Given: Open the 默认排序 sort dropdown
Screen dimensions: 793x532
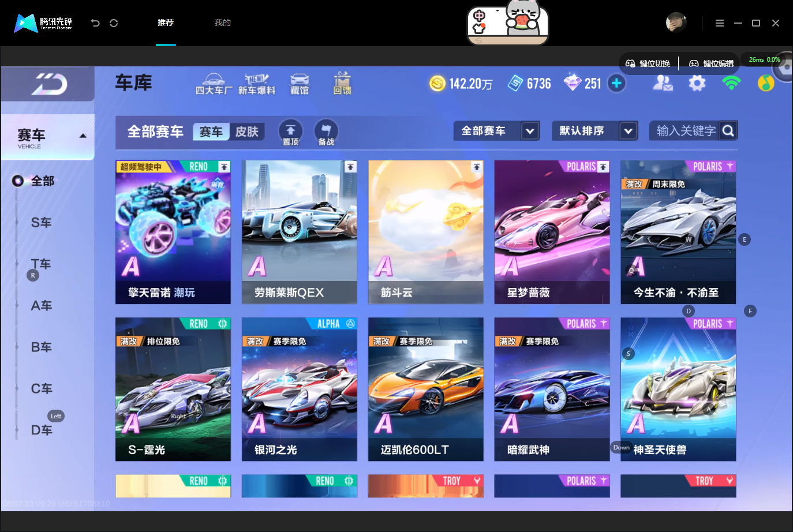Looking at the screenshot, I should [x=595, y=131].
